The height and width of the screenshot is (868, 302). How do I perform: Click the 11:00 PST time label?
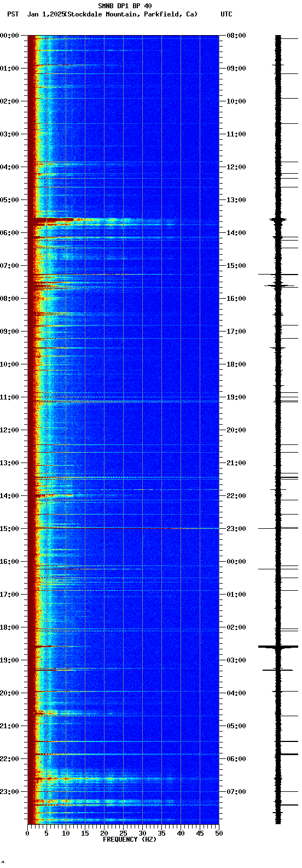[x=10, y=397]
